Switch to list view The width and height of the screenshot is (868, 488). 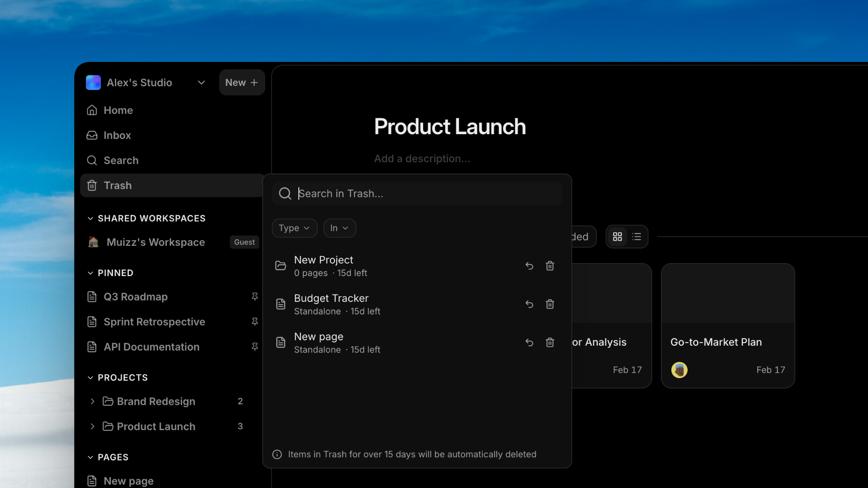pyautogui.click(x=637, y=236)
